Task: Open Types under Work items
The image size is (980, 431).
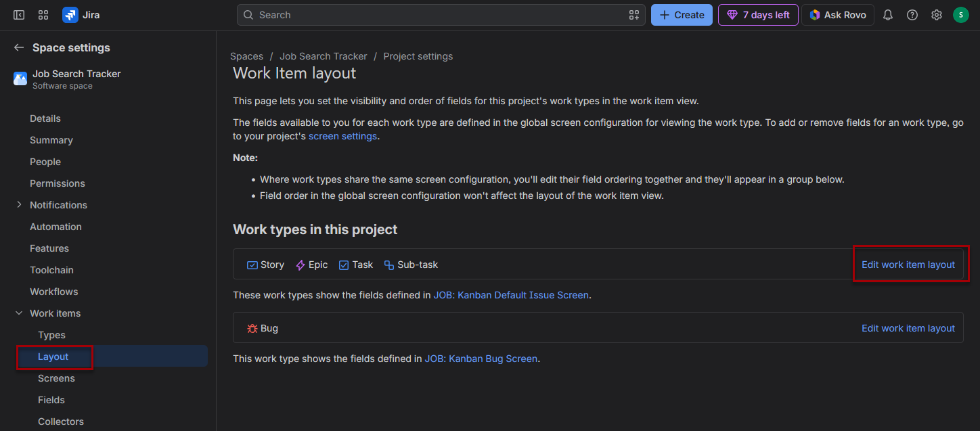Action: [x=51, y=335]
